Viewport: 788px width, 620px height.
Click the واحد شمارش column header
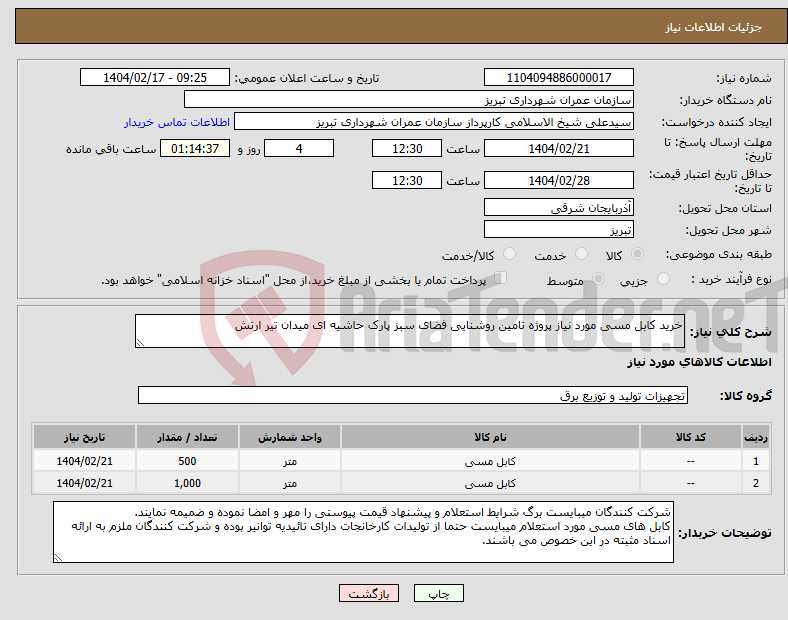pos(290,437)
